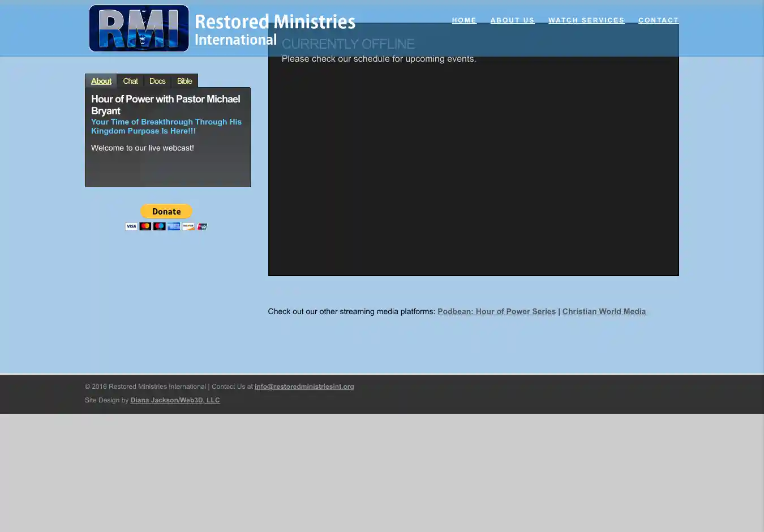Navigate to Watch Services
The image size is (764, 532).
point(586,20)
